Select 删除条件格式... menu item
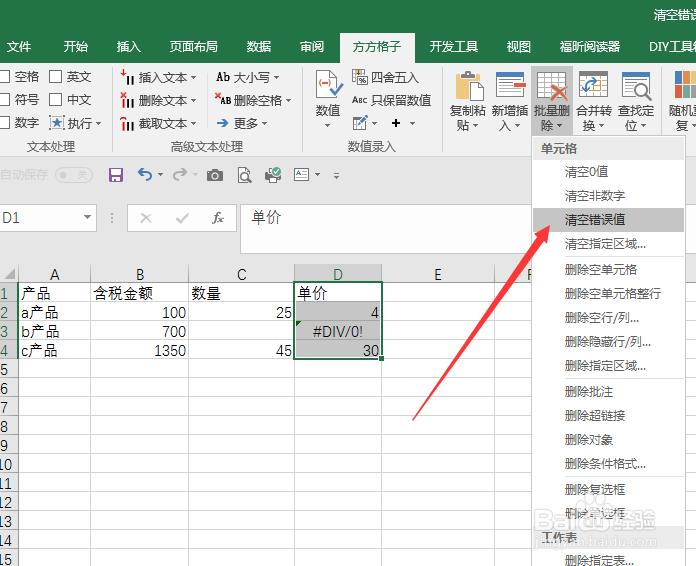Screen dimensions: 696x566 tap(608, 464)
